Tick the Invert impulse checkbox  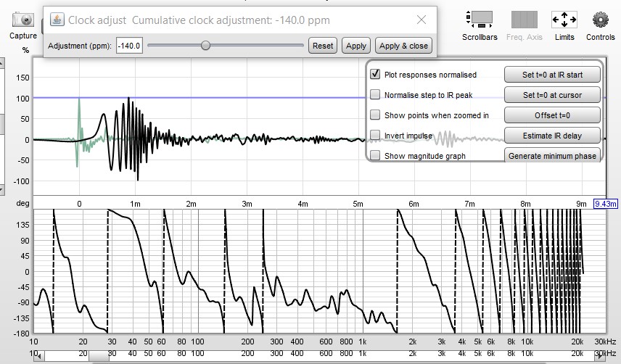(x=375, y=135)
